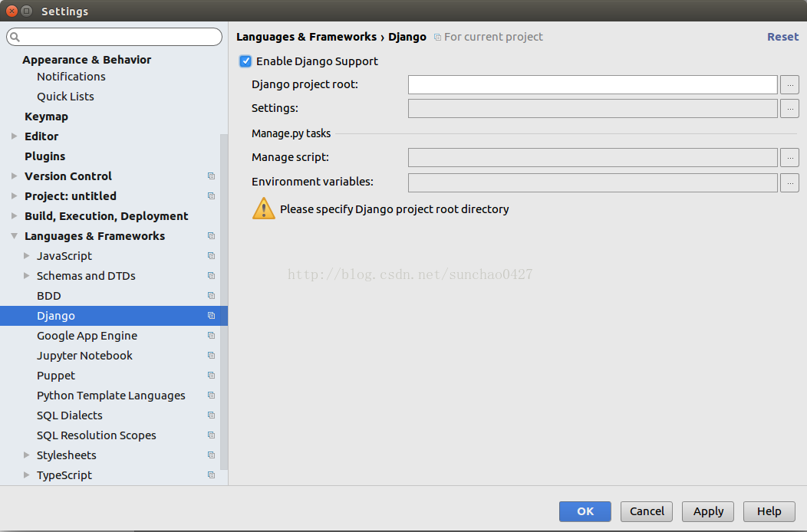The height and width of the screenshot is (532, 807).
Task: Click project-level icon beside Stylesheets
Action: [x=211, y=455]
